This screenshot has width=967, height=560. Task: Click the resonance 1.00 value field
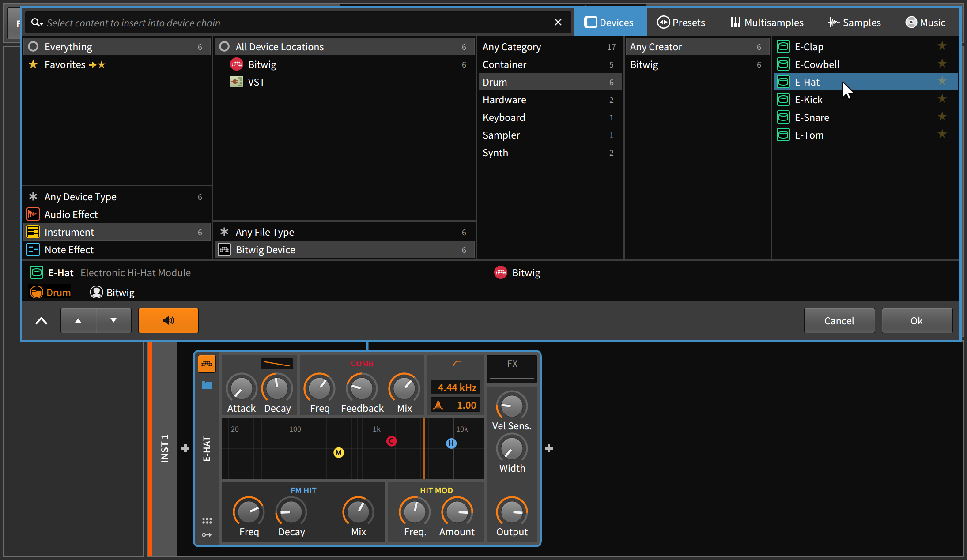point(456,405)
